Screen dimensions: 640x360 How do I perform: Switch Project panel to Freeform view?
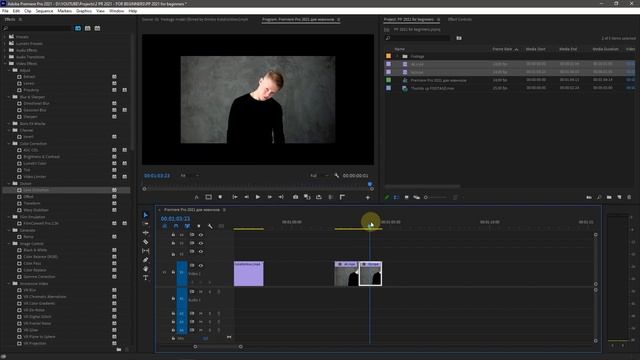pyautogui.click(x=416, y=197)
